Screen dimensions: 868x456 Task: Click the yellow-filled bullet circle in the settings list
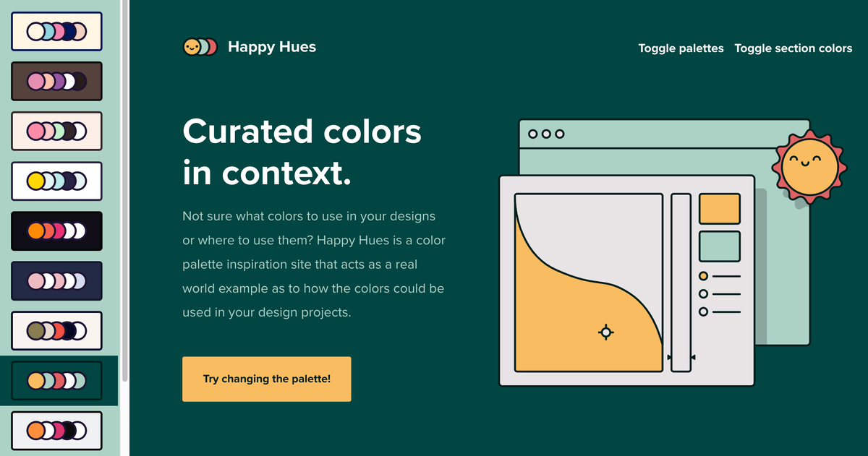click(x=703, y=276)
